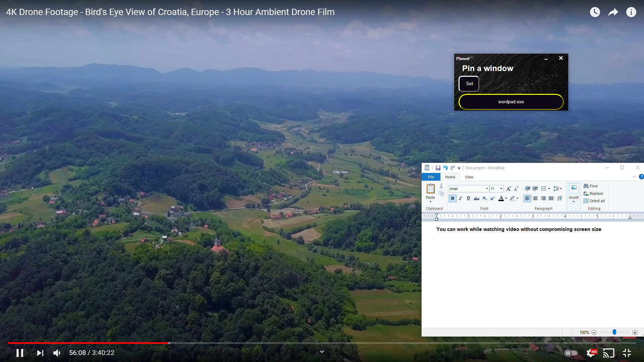Expand the font size dropdown showing 11
644x362 pixels.
[x=501, y=188]
